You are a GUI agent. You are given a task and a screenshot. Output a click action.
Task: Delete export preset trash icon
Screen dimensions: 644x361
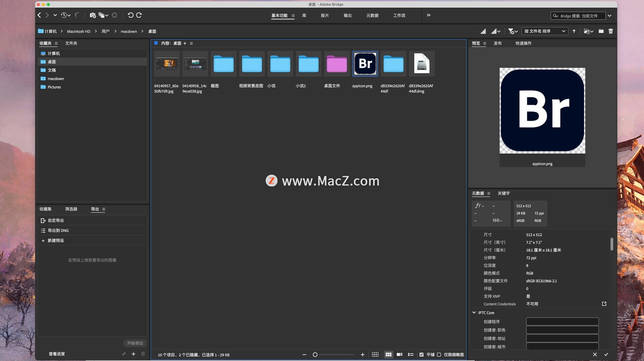pyautogui.click(x=143, y=354)
